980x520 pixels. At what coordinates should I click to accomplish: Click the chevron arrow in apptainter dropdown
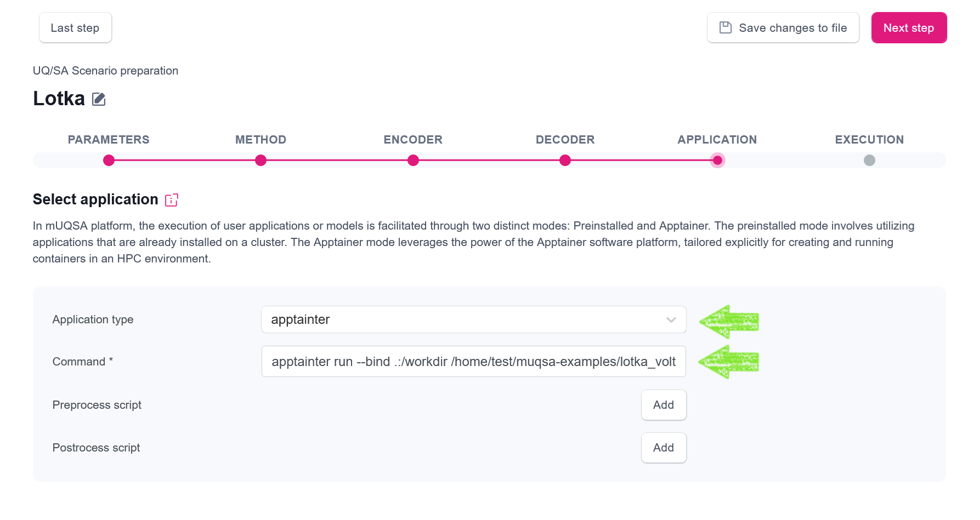pyautogui.click(x=671, y=320)
